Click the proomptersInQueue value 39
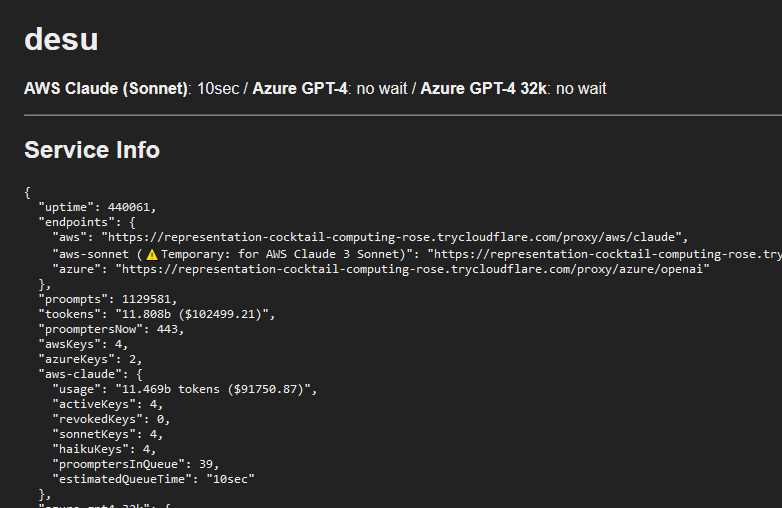The image size is (782, 508). coord(205,464)
